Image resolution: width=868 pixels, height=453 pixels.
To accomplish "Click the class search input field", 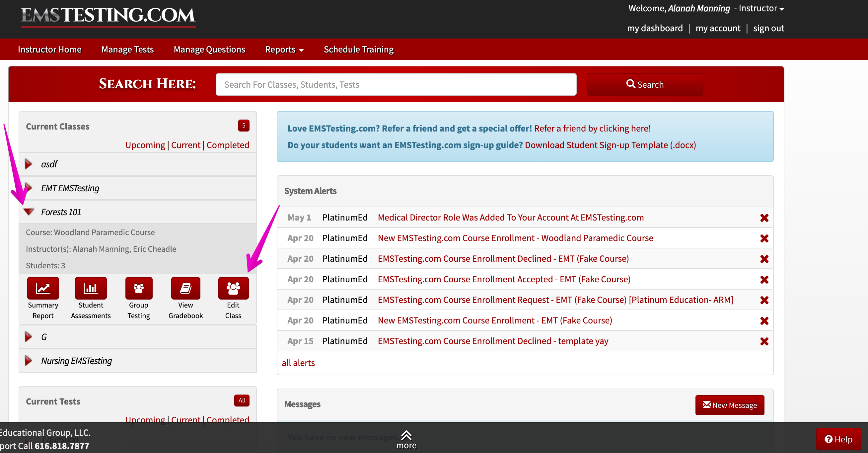I will tap(396, 84).
